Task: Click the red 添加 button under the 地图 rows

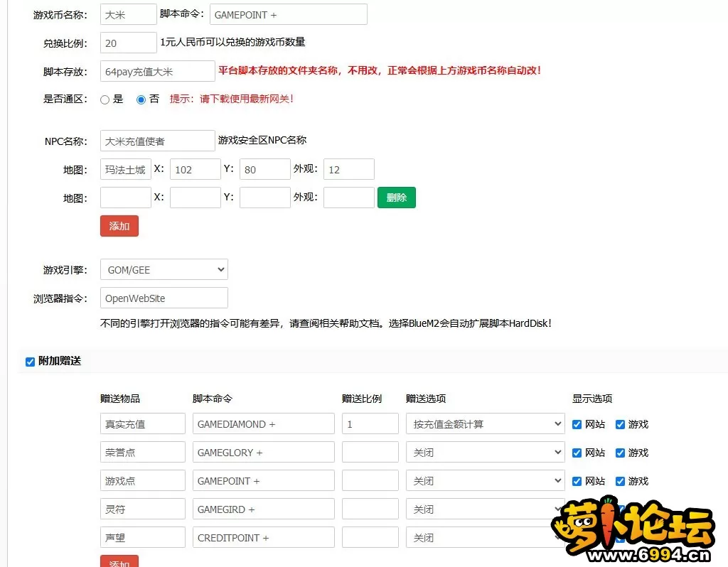Action: click(x=119, y=226)
